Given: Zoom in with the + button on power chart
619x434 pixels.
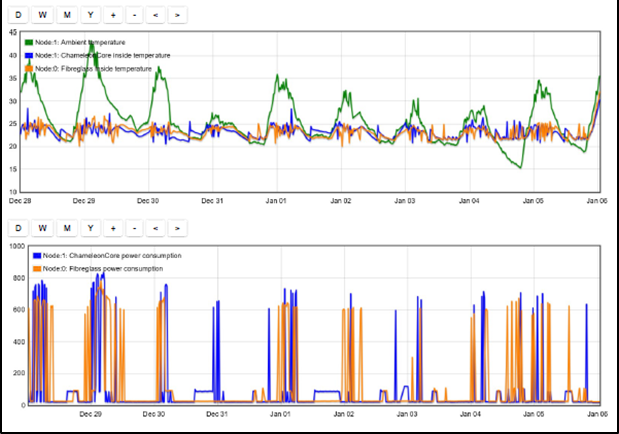Looking at the screenshot, I should coord(113,228).
